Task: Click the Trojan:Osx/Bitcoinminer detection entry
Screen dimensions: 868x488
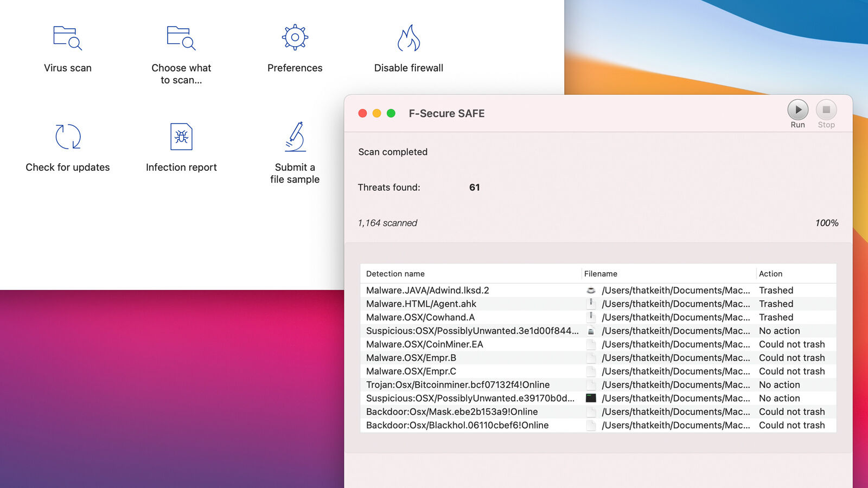Action: [457, 385]
